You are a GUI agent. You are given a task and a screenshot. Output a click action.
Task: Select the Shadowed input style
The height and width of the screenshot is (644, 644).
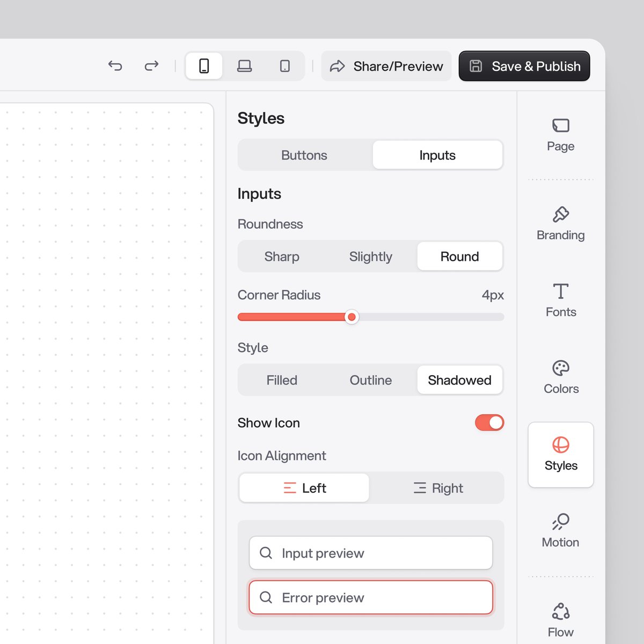(460, 380)
